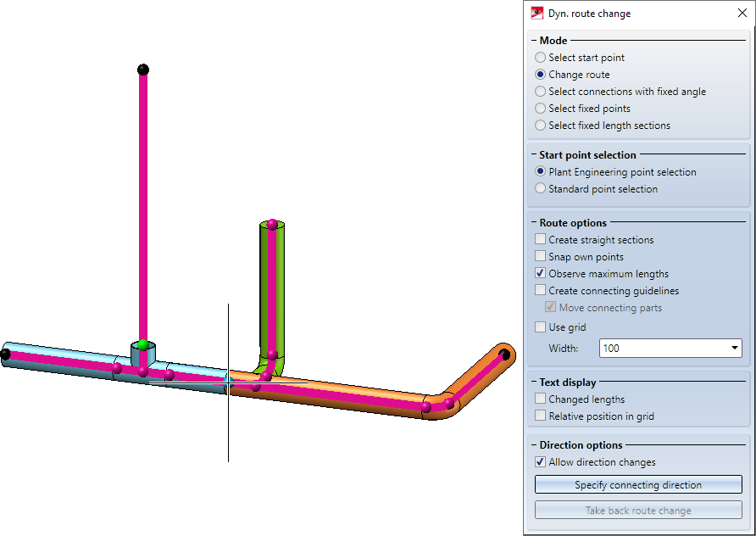Click the Dyn. route change title icon
Viewport: 756px width, 536px height.
click(x=536, y=13)
